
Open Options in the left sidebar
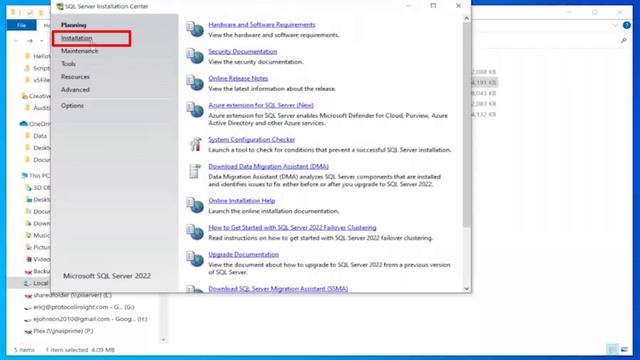click(x=72, y=105)
